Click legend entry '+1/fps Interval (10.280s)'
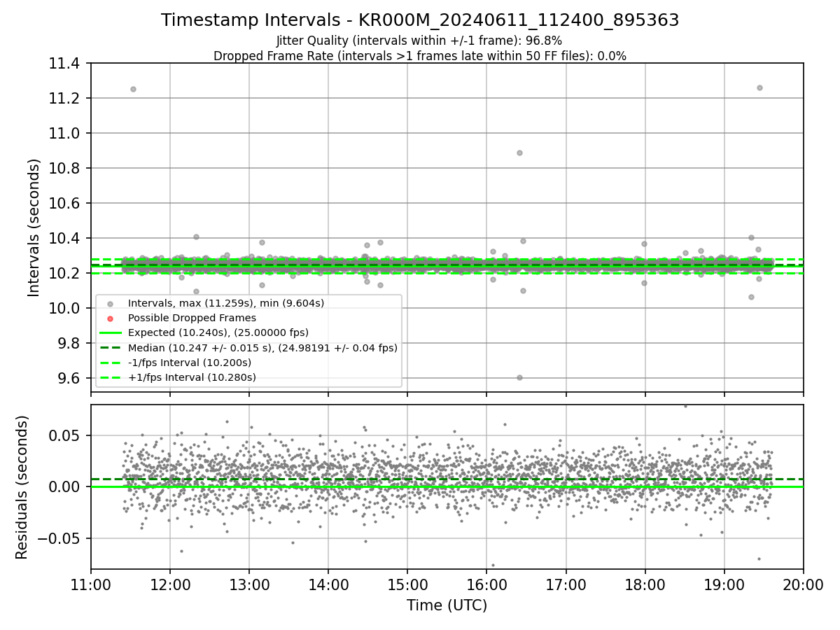The image size is (840, 630). pos(192,377)
